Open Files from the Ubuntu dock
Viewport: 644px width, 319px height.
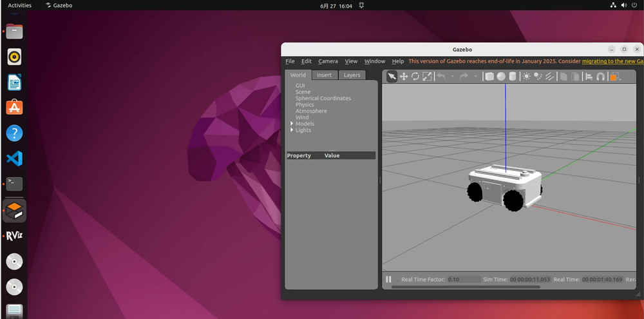tap(14, 31)
